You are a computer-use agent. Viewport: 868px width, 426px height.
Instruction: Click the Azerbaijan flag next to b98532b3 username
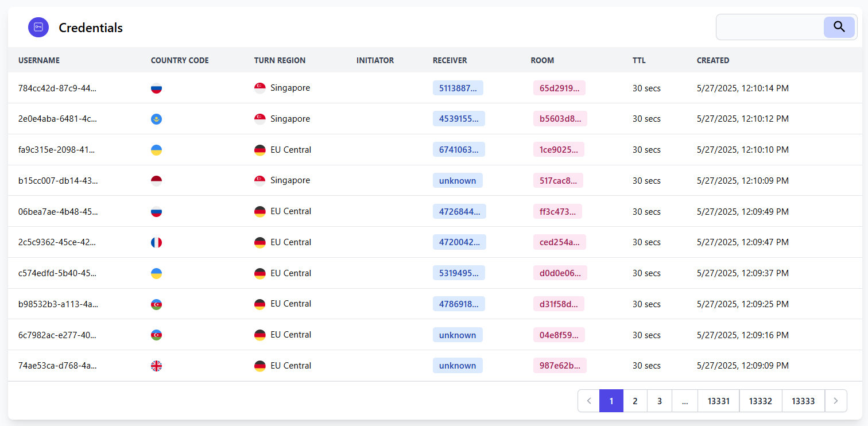click(156, 304)
